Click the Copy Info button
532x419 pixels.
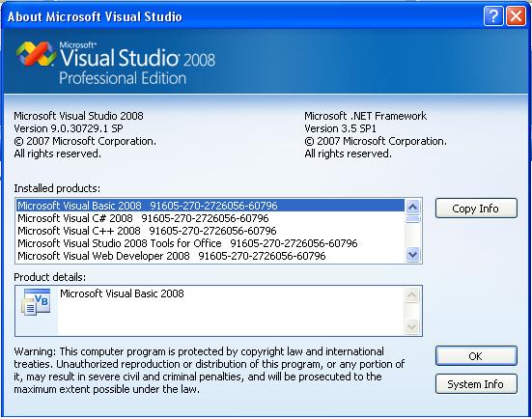coord(476,208)
